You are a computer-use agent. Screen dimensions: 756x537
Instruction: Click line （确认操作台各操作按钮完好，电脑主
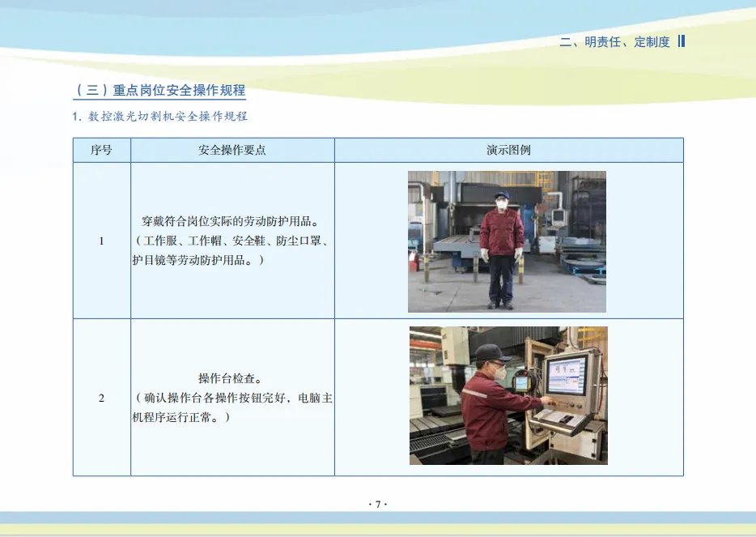pos(232,398)
